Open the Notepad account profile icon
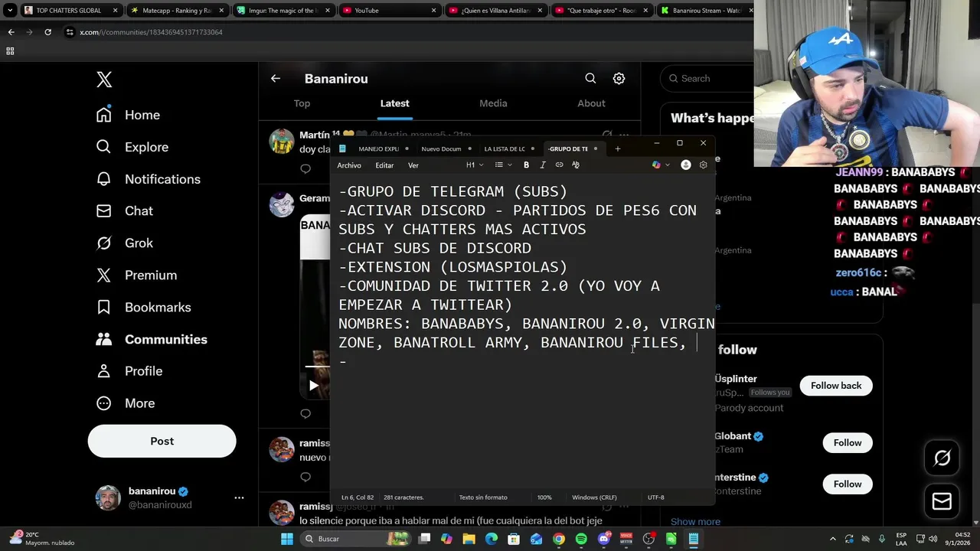 pyautogui.click(x=686, y=165)
